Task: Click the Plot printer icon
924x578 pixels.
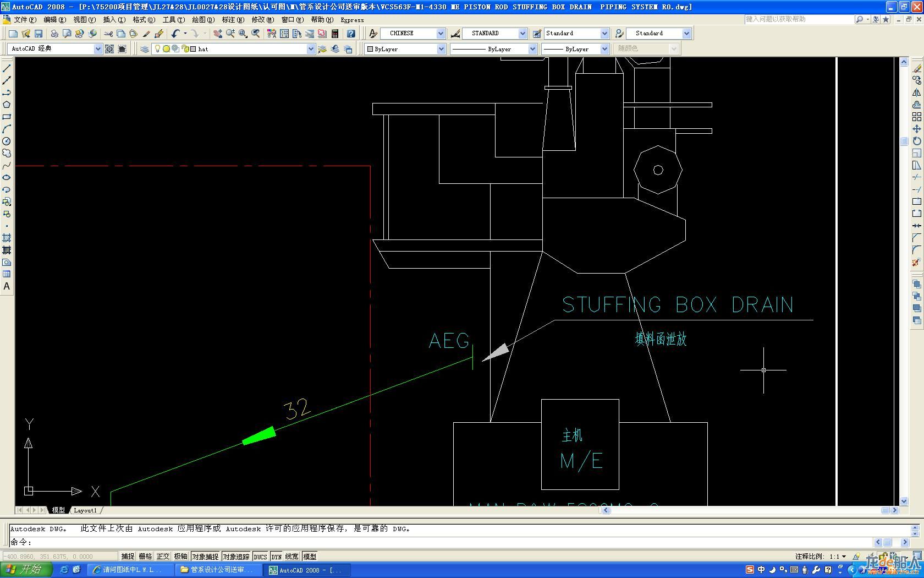Action: click(54, 34)
